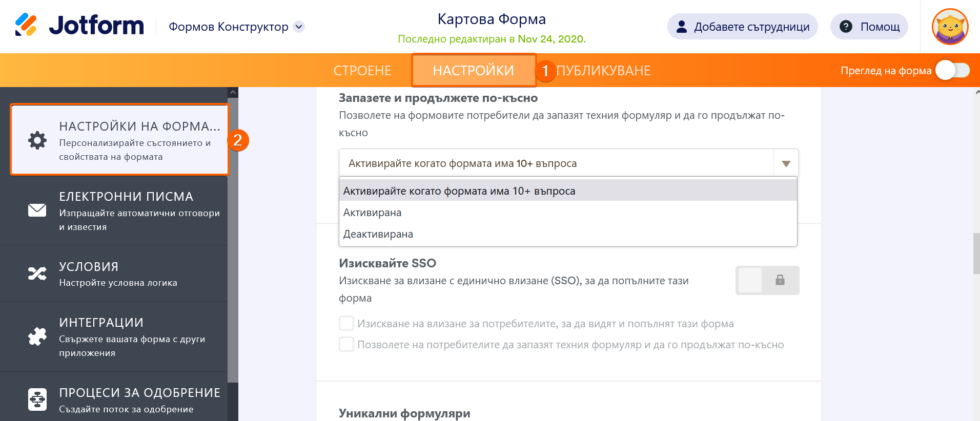Check the Позволете на потребителите да запазят box

(x=346, y=344)
